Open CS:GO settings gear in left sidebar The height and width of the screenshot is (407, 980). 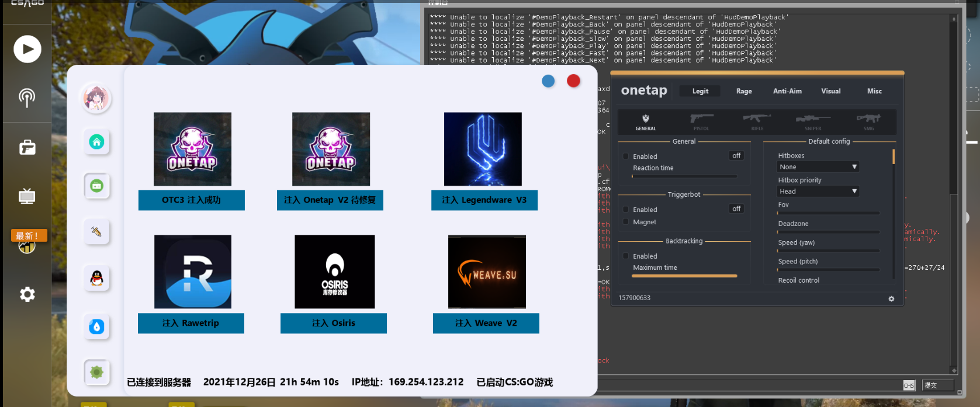(27, 294)
